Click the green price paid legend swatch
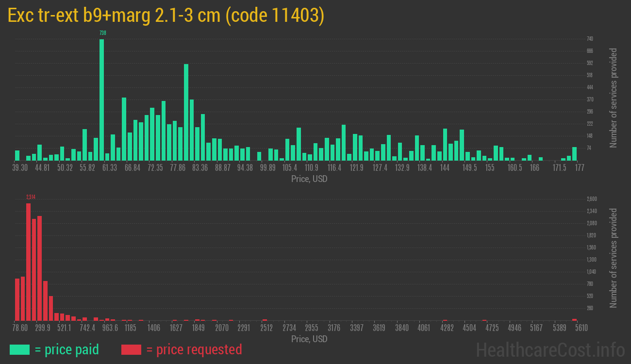631x364 pixels. [x=19, y=349]
